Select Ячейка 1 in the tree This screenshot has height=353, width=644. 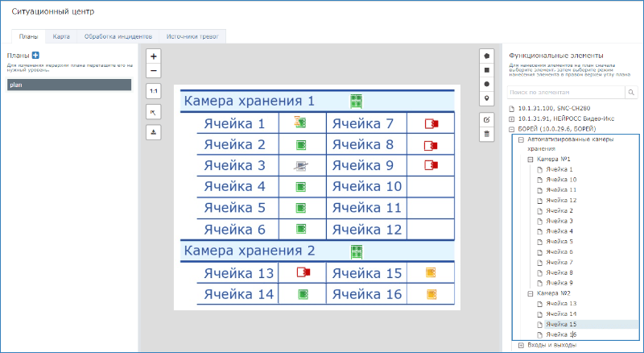559,169
